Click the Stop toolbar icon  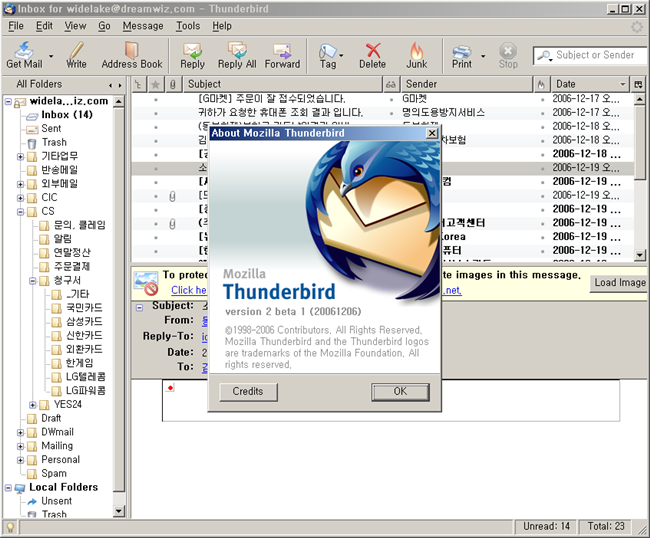(508, 54)
